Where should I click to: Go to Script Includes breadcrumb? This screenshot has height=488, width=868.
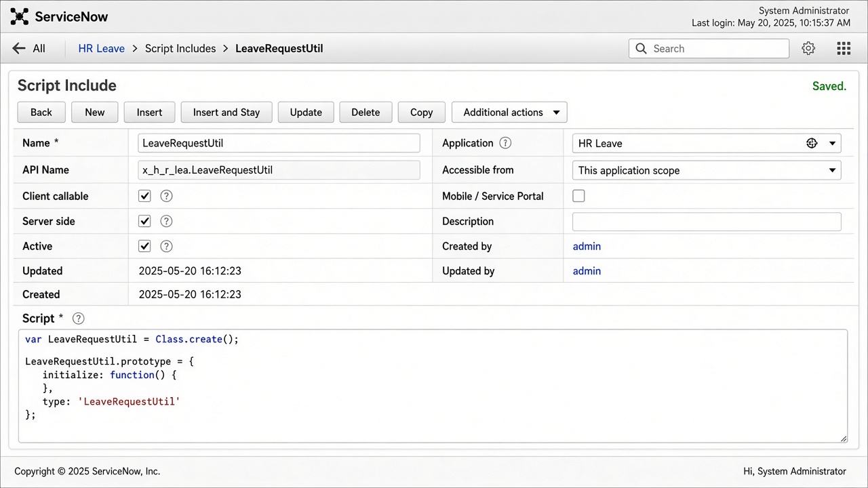(x=180, y=49)
